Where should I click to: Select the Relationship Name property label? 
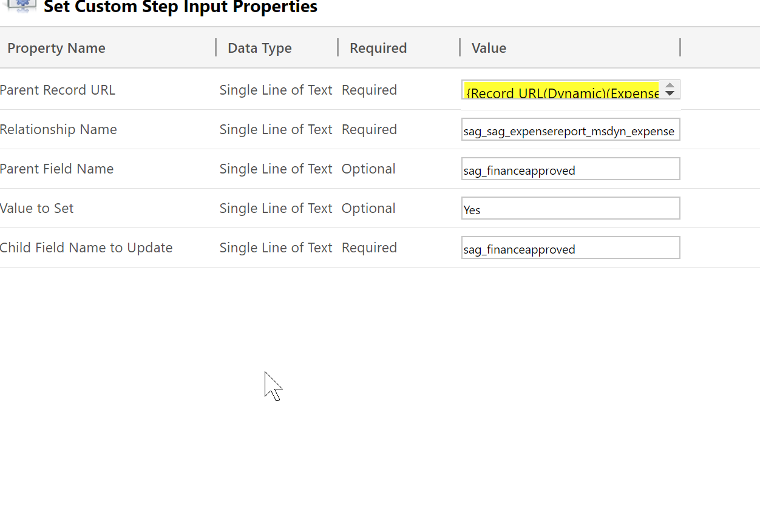coord(58,129)
